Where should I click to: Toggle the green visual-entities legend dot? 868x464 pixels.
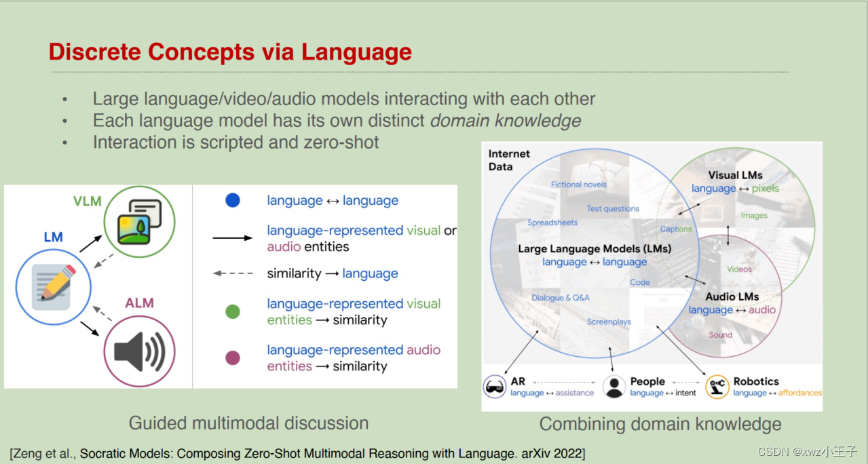(233, 311)
